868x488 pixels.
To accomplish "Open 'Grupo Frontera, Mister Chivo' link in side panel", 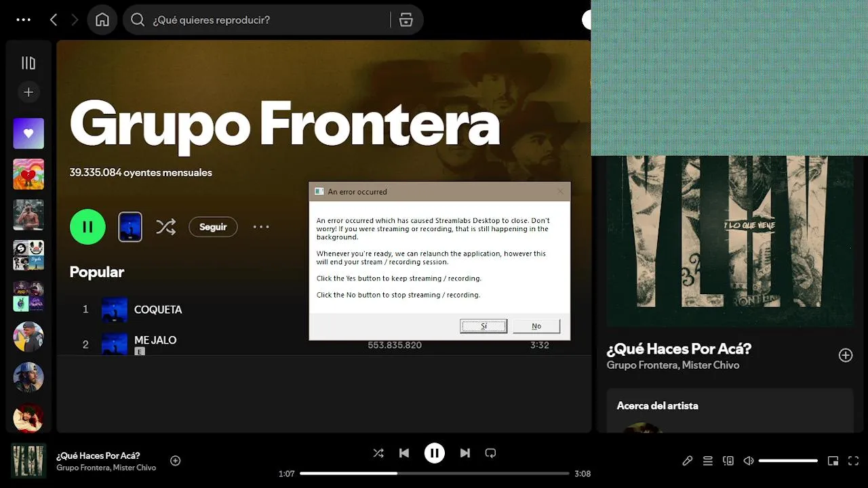I will pos(673,365).
